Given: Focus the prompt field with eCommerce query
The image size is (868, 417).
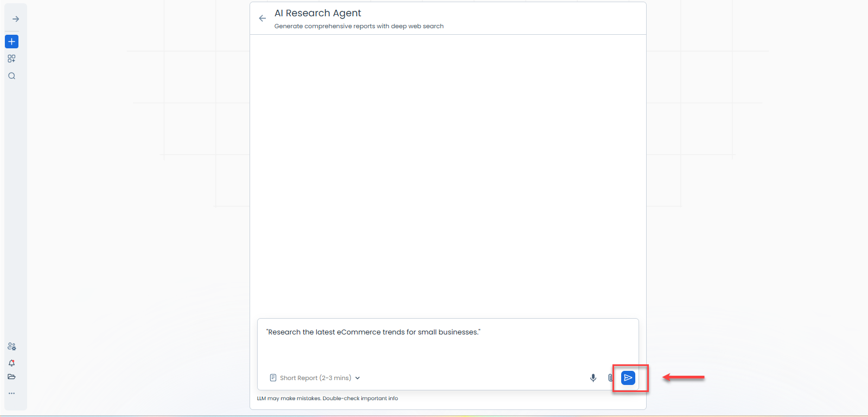Looking at the screenshot, I should (x=448, y=342).
